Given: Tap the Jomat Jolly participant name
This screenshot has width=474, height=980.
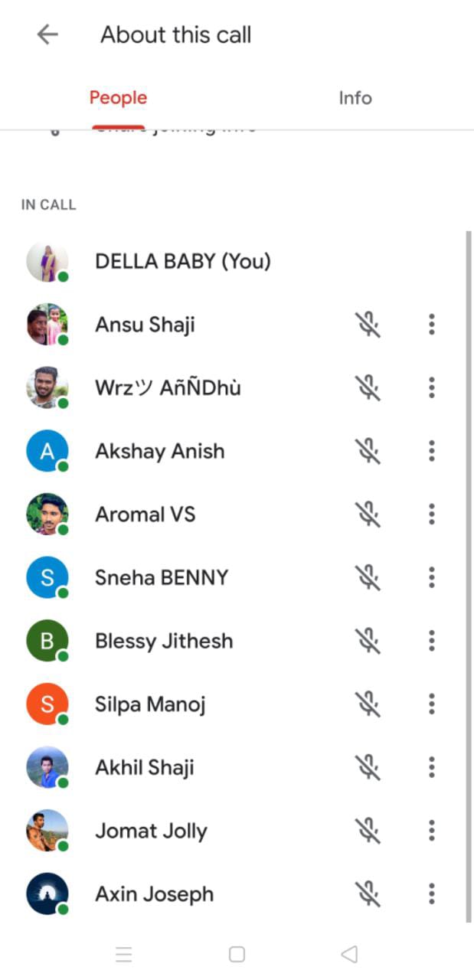Looking at the screenshot, I should click(x=151, y=831).
